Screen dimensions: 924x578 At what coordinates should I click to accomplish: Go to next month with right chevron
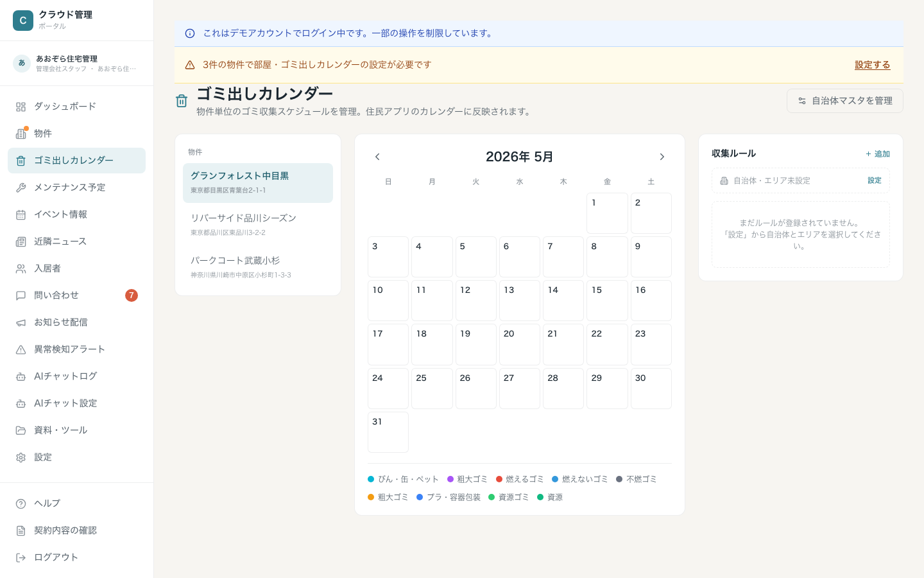pyautogui.click(x=662, y=157)
